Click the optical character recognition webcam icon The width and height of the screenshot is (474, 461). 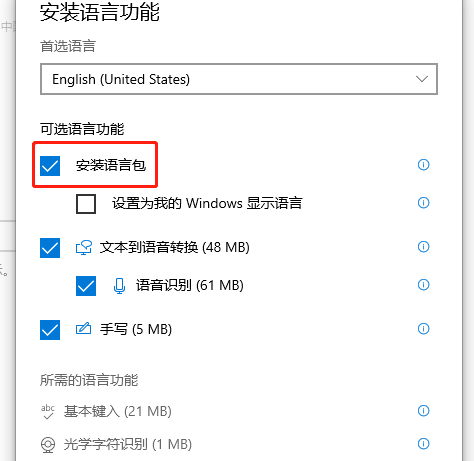[x=48, y=445]
